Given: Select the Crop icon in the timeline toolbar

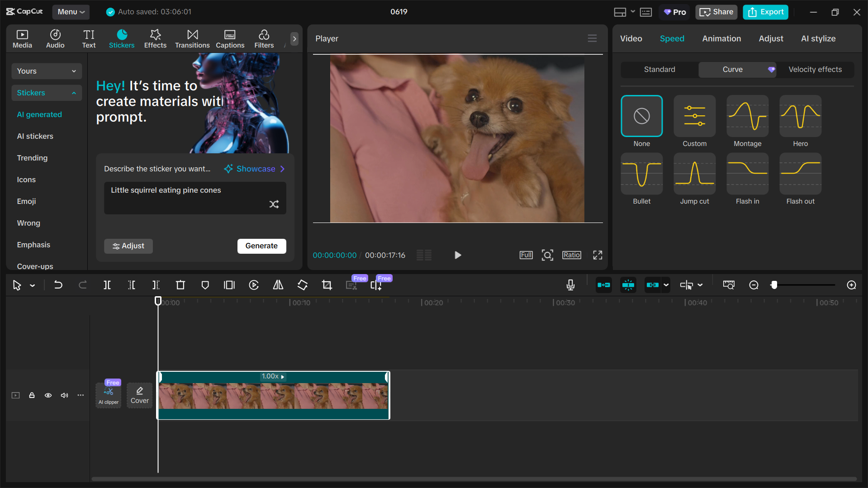Looking at the screenshot, I should coord(327,285).
